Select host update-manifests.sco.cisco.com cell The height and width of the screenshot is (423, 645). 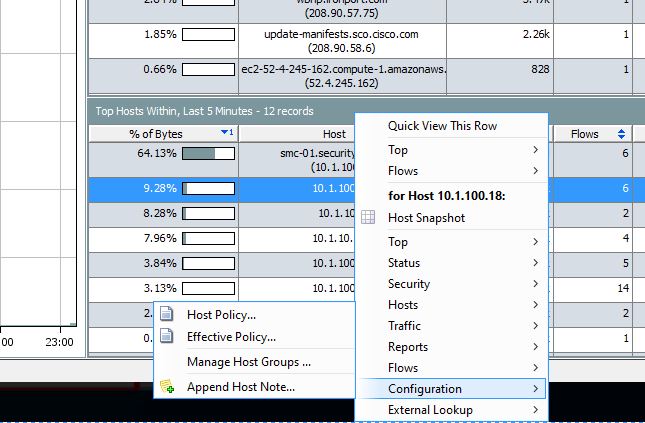click(x=342, y=41)
